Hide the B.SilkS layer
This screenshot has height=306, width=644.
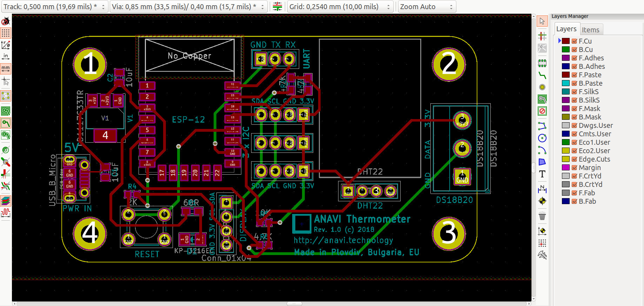(x=575, y=100)
